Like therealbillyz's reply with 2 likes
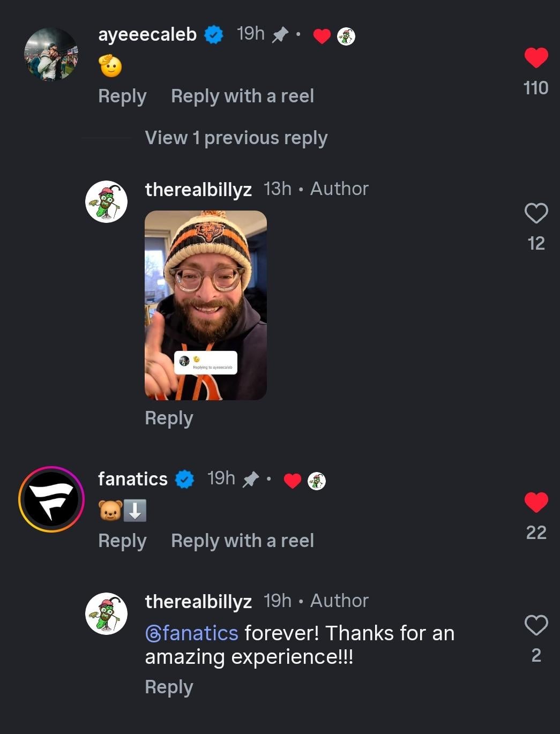Viewport: 560px width, 734px height. (x=536, y=625)
